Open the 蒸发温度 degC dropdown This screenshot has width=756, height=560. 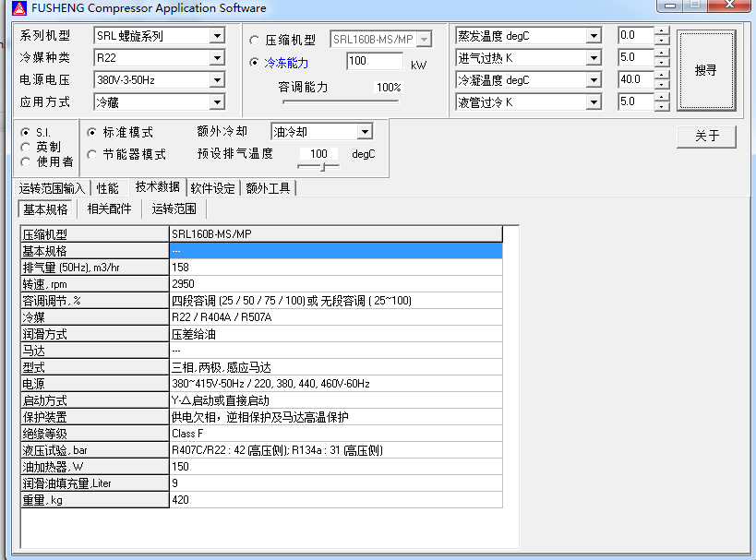pyautogui.click(x=594, y=36)
